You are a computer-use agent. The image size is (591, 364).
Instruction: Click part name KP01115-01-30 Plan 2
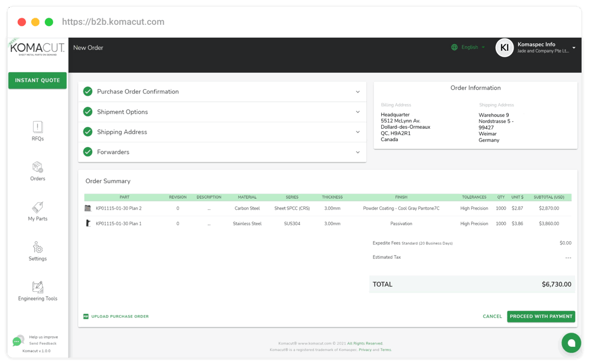point(119,209)
